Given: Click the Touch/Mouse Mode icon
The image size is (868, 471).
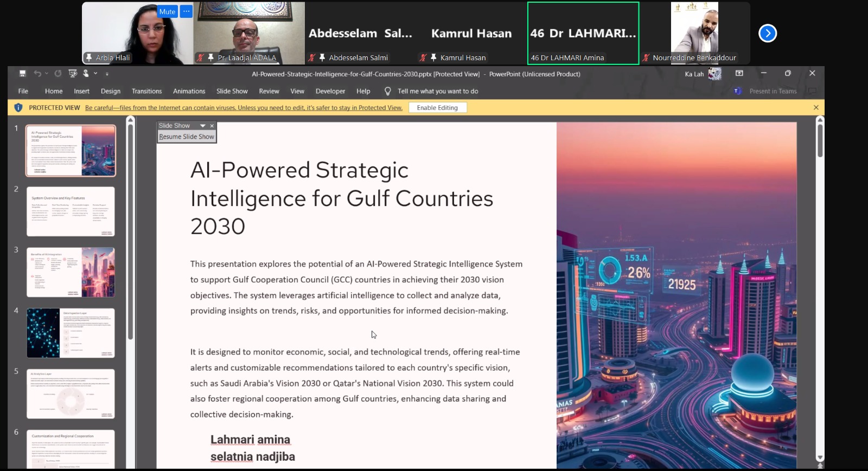Looking at the screenshot, I should tap(86, 73).
